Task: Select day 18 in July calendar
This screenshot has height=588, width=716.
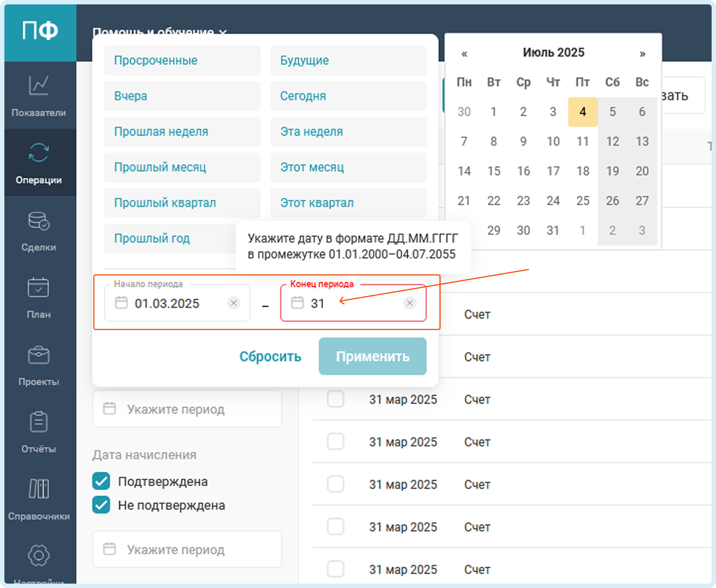Action: tap(583, 171)
